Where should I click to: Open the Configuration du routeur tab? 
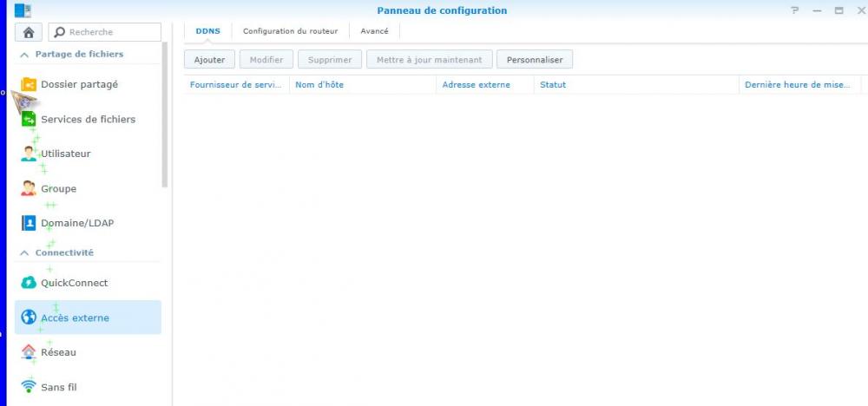coord(290,31)
